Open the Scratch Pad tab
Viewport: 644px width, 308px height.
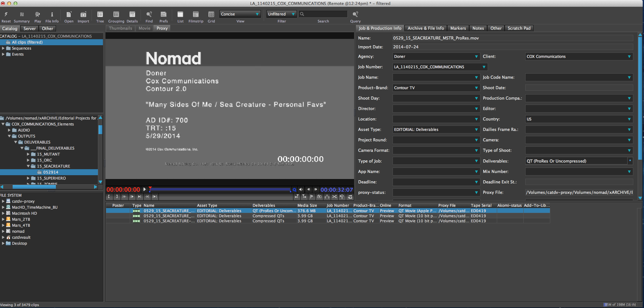(x=519, y=28)
